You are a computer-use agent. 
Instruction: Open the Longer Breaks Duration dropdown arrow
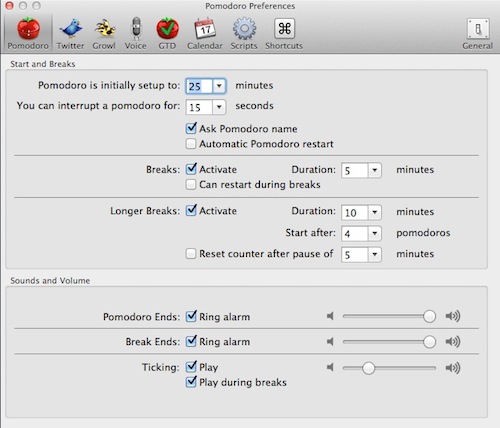coord(375,212)
